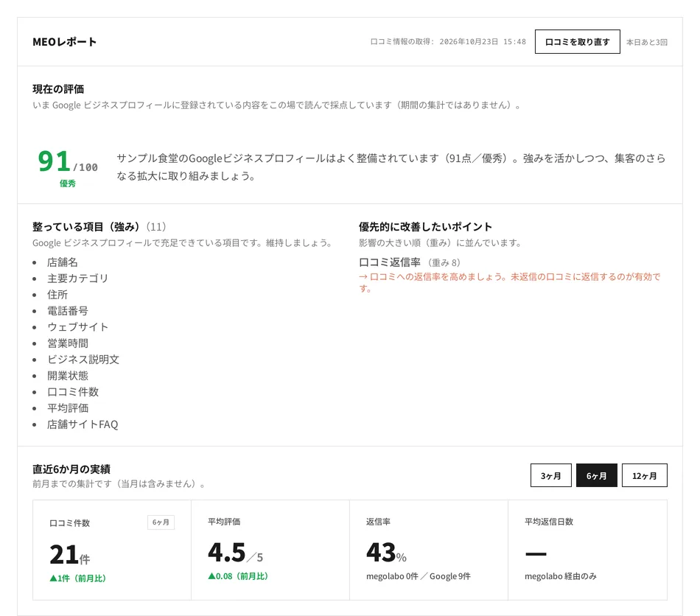Click the 6ヶ月 badge in the 口コミ件数 card
Viewport: 700px width, 616px height.
pos(161,522)
